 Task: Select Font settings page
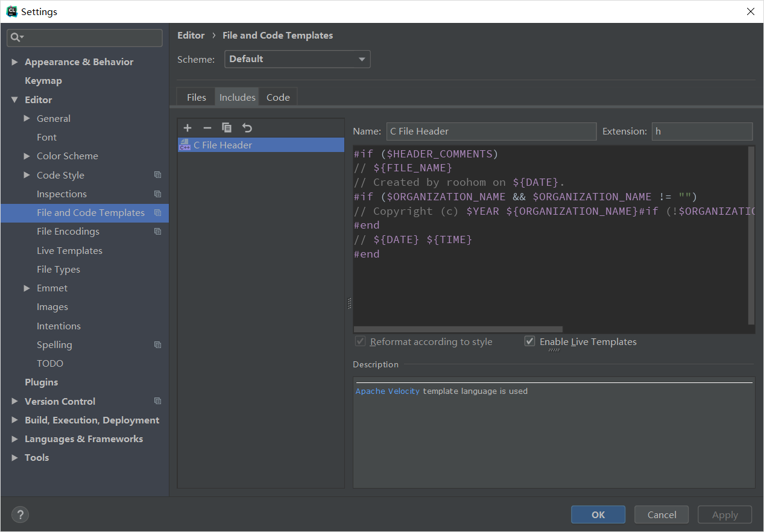46,137
